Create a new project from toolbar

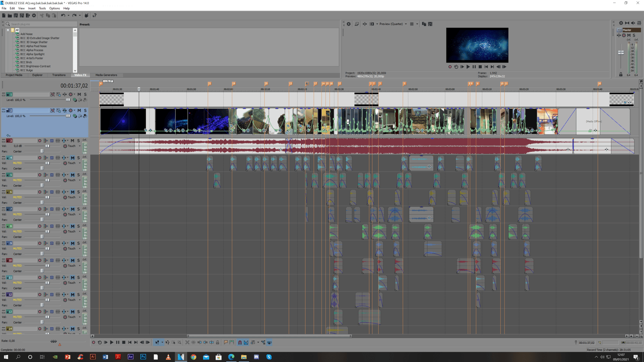(x=4, y=15)
